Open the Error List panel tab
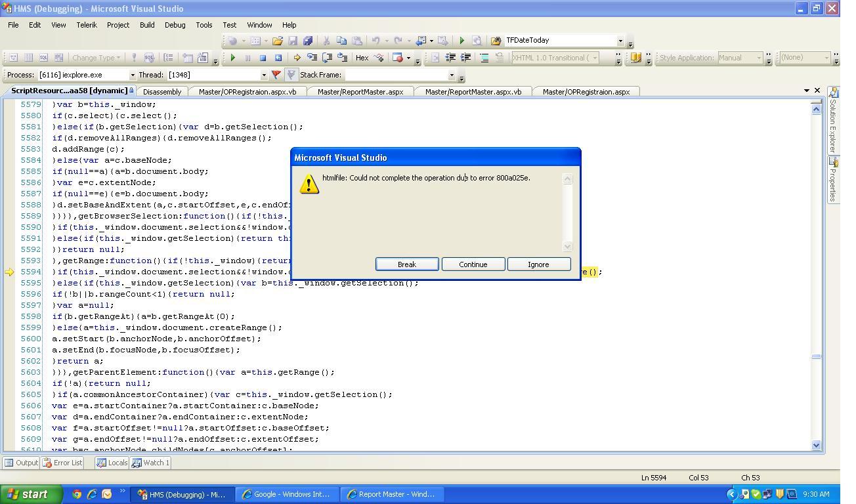The image size is (856, 504). pos(62,463)
